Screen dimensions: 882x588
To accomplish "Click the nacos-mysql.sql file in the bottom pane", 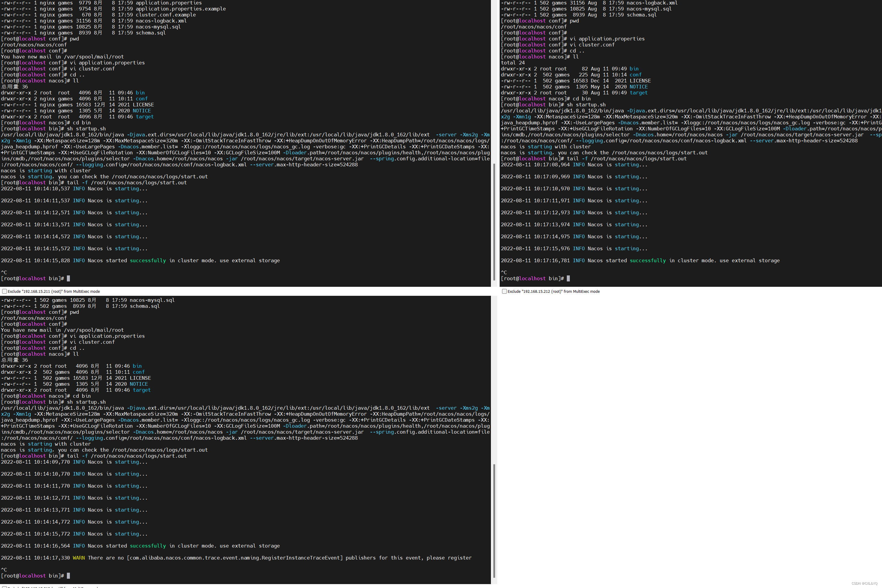I will pos(152,300).
